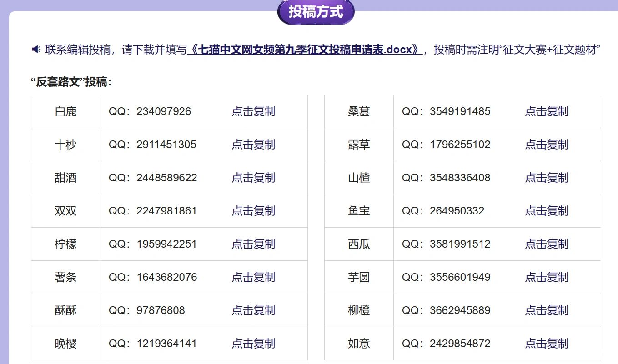This screenshot has height=364, width=618.
Task: Select the editor name 十秒
Action: pos(65,145)
